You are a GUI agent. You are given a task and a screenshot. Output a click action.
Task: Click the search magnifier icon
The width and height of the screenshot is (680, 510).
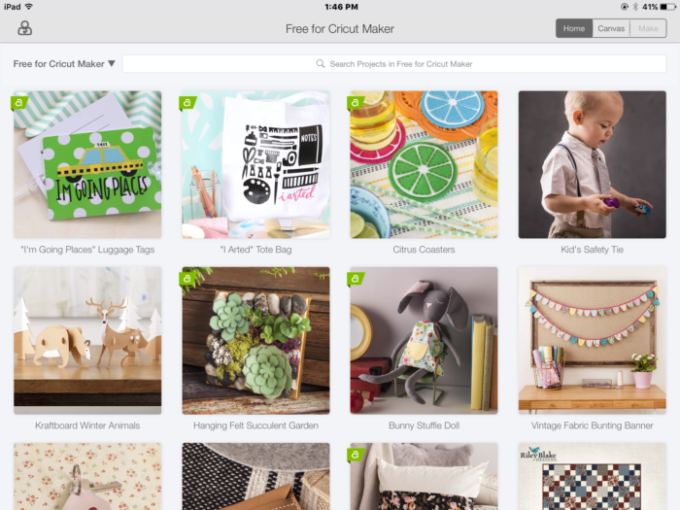320,64
